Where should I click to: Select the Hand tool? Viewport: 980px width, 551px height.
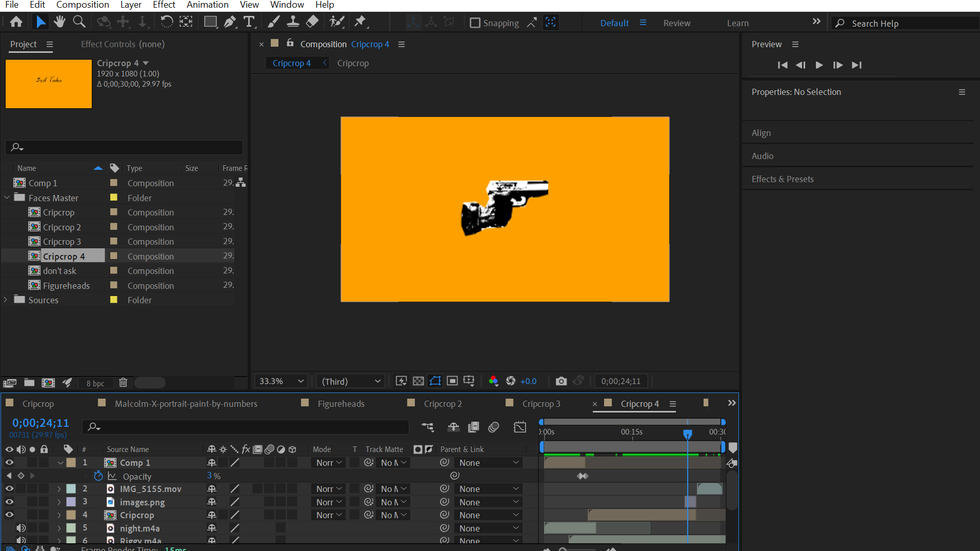coord(59,22)
